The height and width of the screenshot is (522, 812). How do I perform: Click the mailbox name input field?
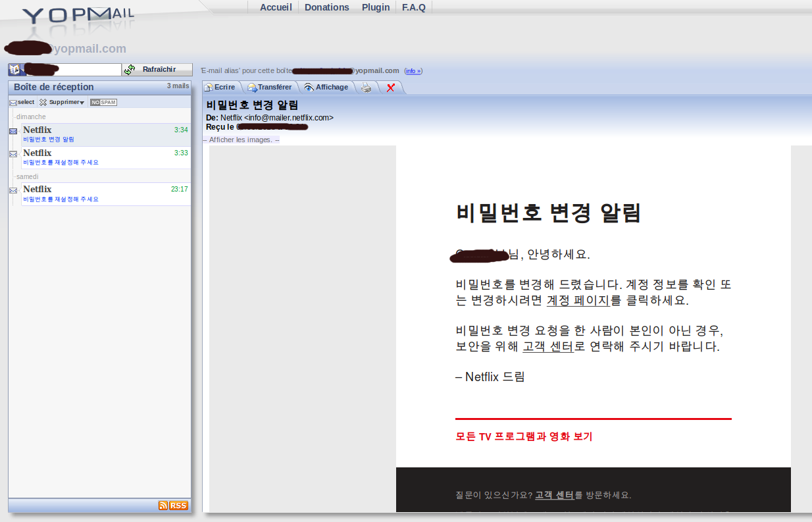click(x=74, y=70)
